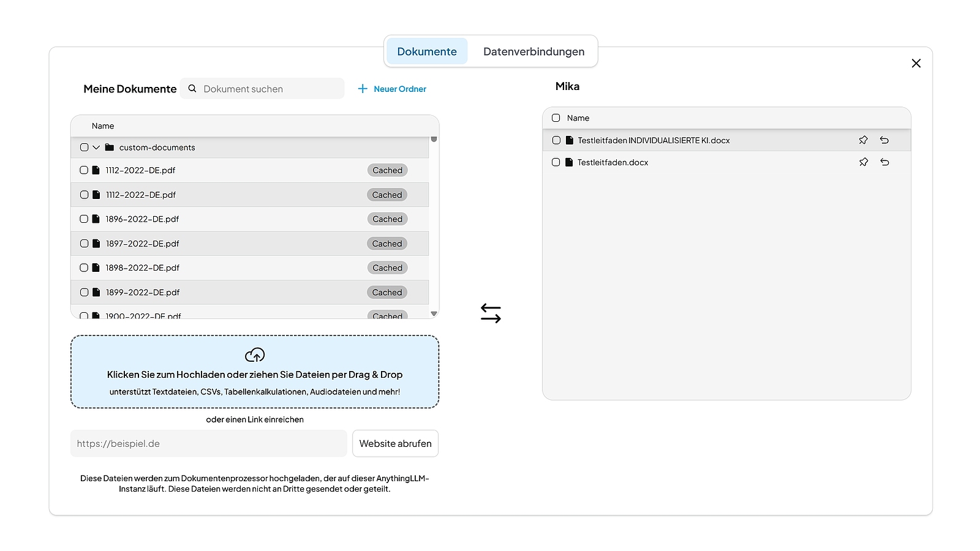Viewport: 980px width, 551px height.
Task: Create a new folder with Neuer Ordner
Action: pyautogui.click(x=392, y=89)
